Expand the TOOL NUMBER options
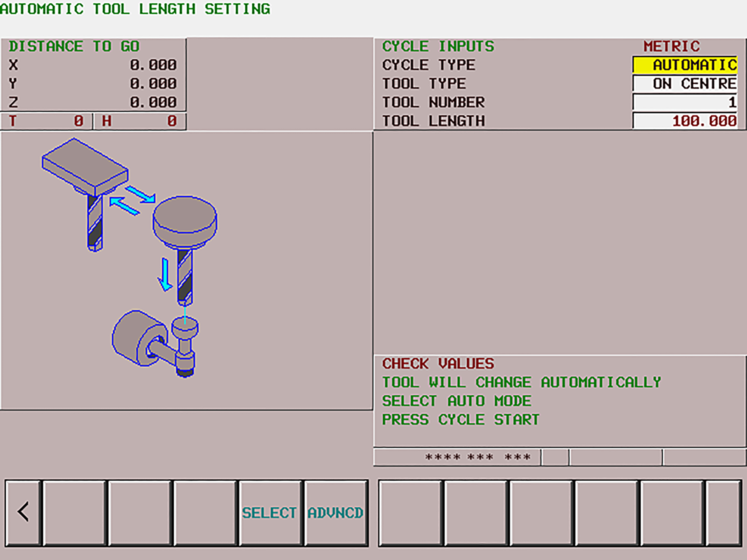Screen dimensions: 747x560 pyautogui.click(x=685, y=102)
